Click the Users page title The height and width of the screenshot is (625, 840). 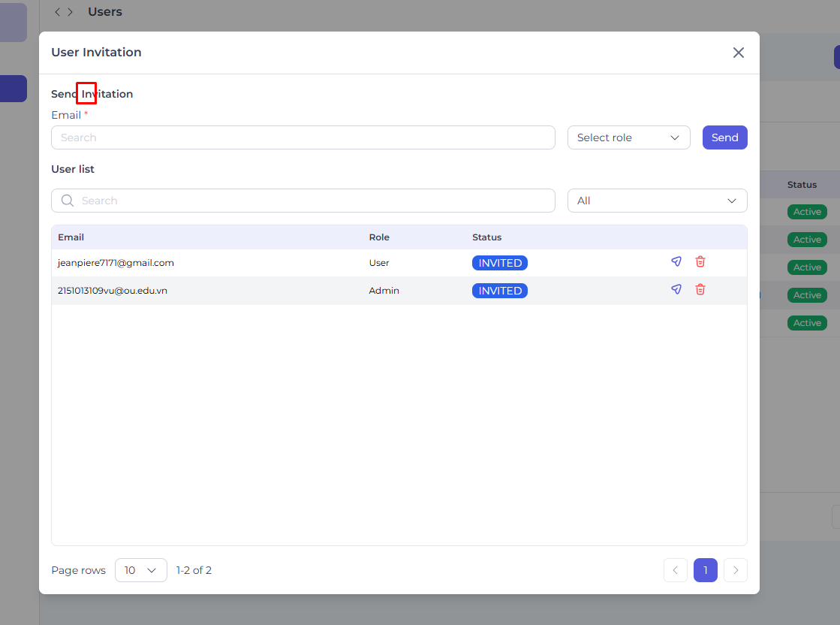pos(105,12)
